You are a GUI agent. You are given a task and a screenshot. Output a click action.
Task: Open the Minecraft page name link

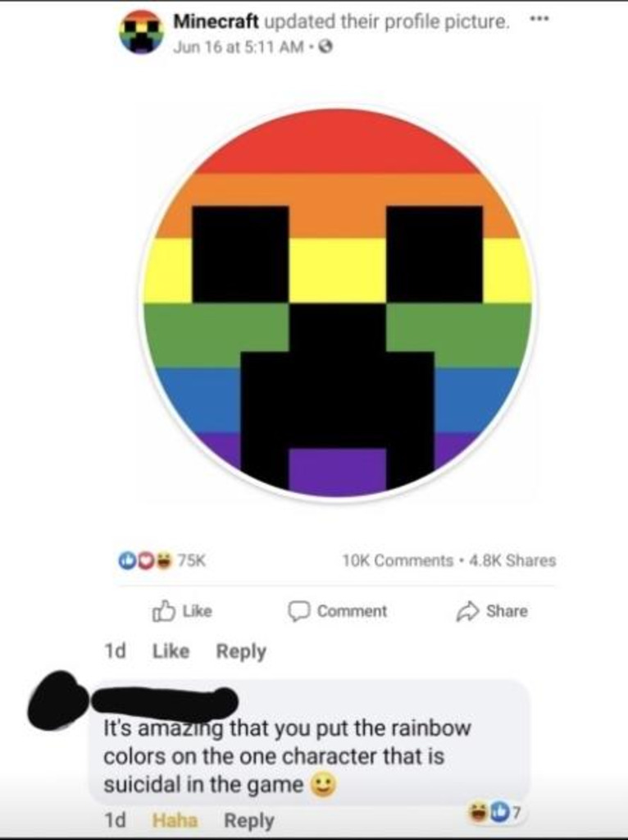coord(216,22)
